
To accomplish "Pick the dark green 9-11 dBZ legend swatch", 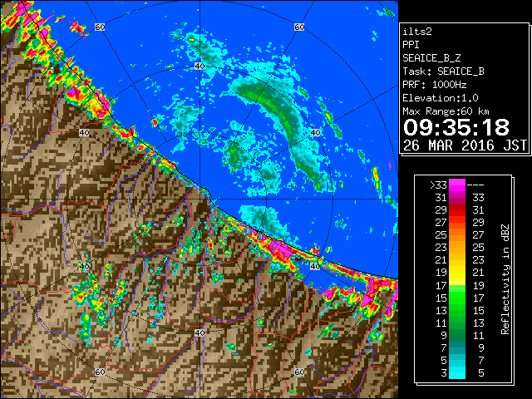I will tap(457, 335).
